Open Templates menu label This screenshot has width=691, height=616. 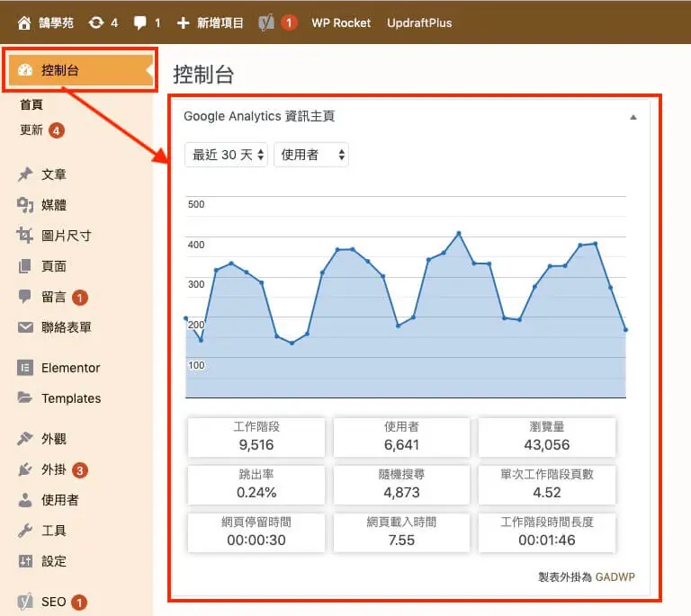71,398
